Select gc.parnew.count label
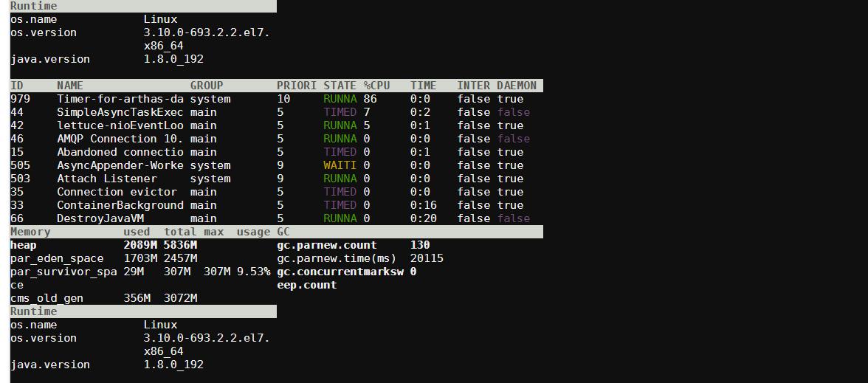The width and height of the screenshot is (868, 383). tap(326, 245)
